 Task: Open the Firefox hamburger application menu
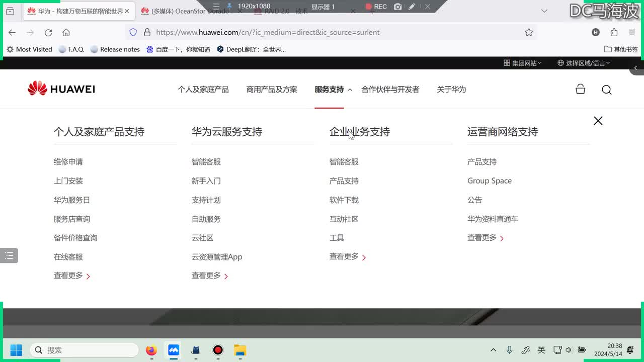click(x=632, y=32)
